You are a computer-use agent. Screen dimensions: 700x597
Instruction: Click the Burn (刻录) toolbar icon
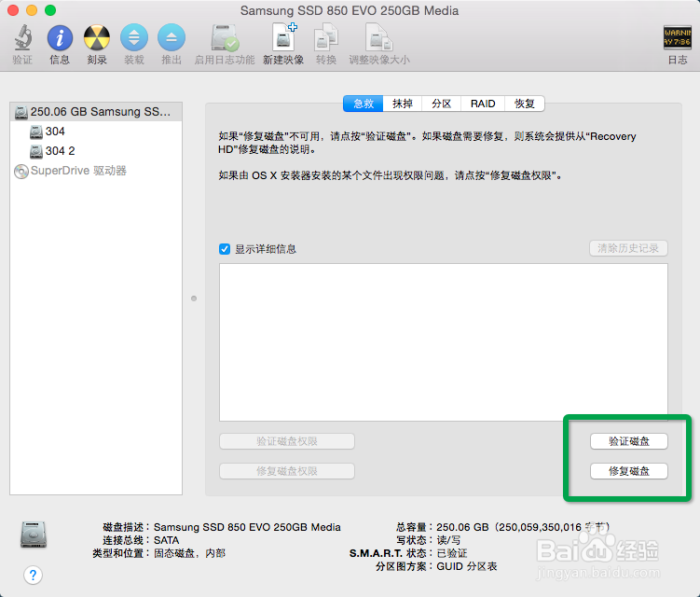point(97,37)
